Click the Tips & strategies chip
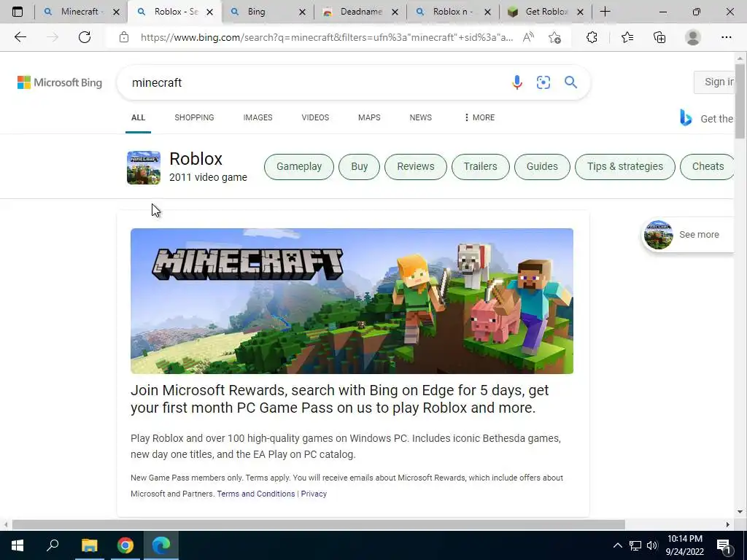This screenshot has height=560, width=747. 625,167
